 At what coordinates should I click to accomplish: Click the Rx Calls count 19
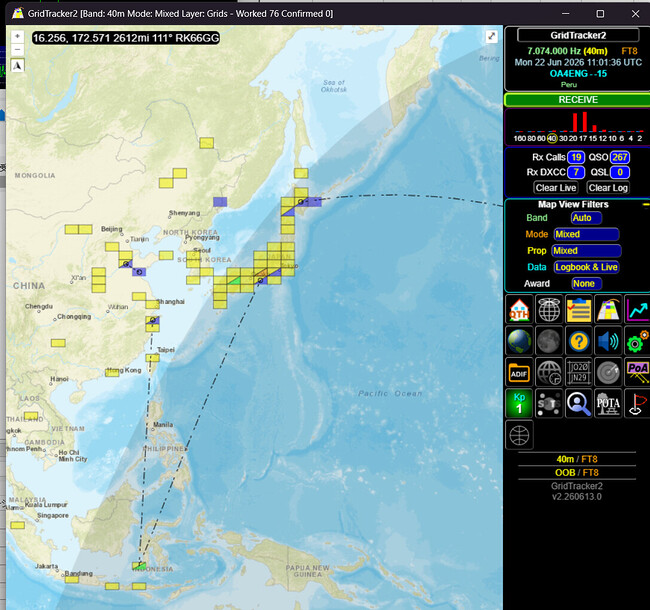point(576,157)
